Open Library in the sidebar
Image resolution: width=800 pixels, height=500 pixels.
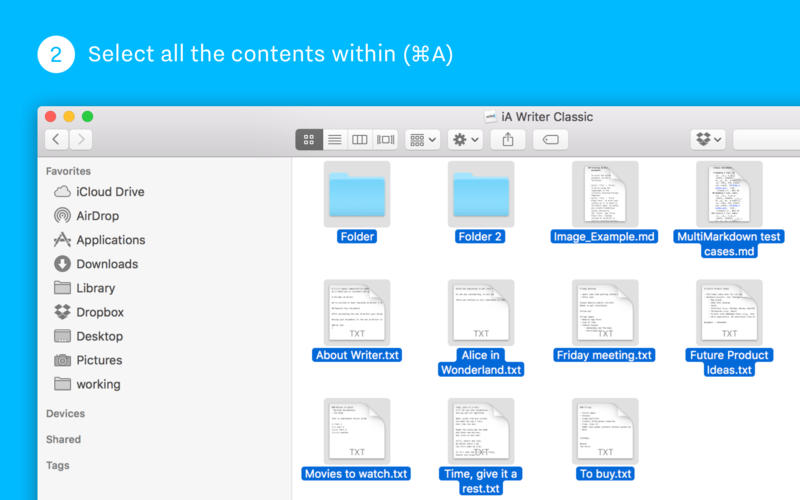tap(84, 288)
